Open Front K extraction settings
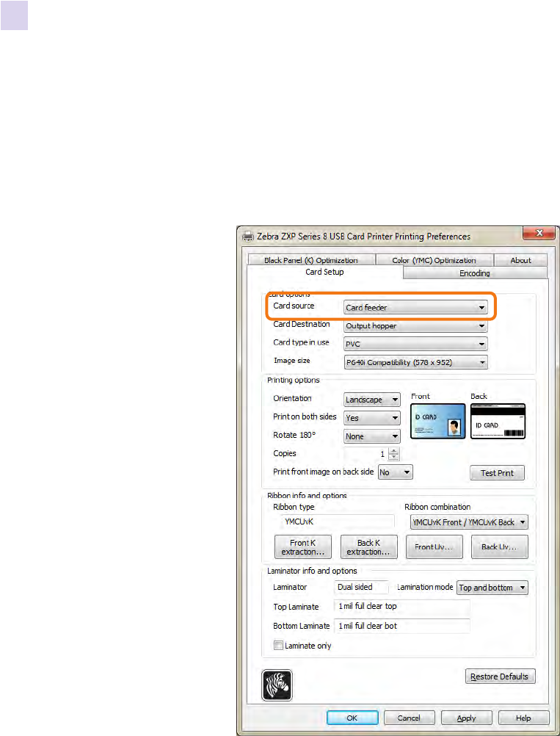The width and height of the screenshot is (560, 736). (303, 546)
